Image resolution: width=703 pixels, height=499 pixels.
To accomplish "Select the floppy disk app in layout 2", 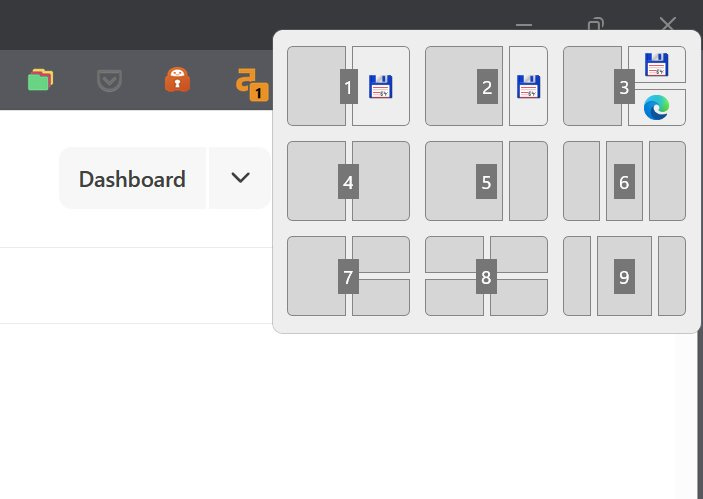I will pos(528,86).
